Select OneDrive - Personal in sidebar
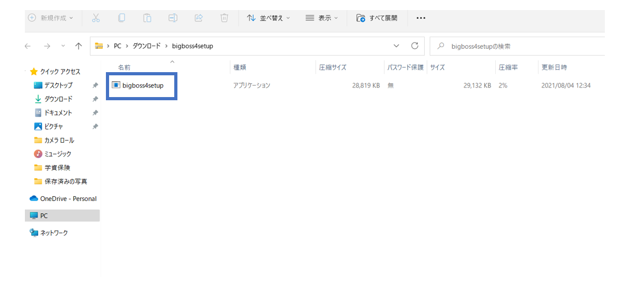 68,199
